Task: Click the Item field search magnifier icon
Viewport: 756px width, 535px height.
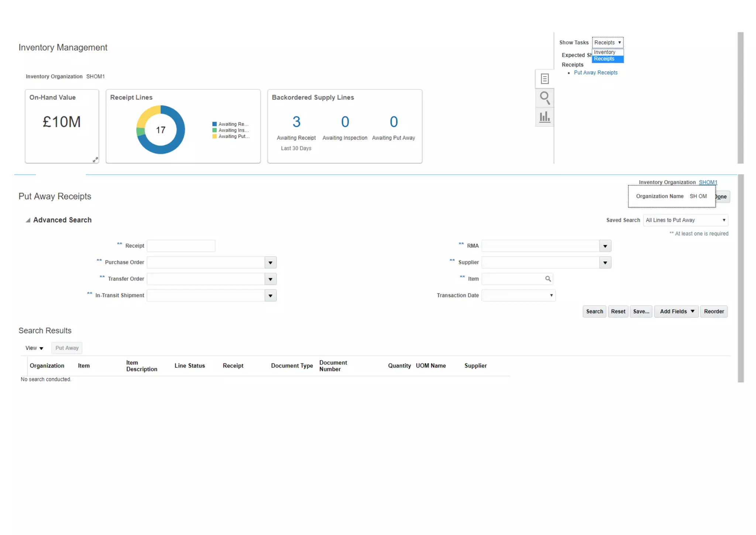Action: 548,279
